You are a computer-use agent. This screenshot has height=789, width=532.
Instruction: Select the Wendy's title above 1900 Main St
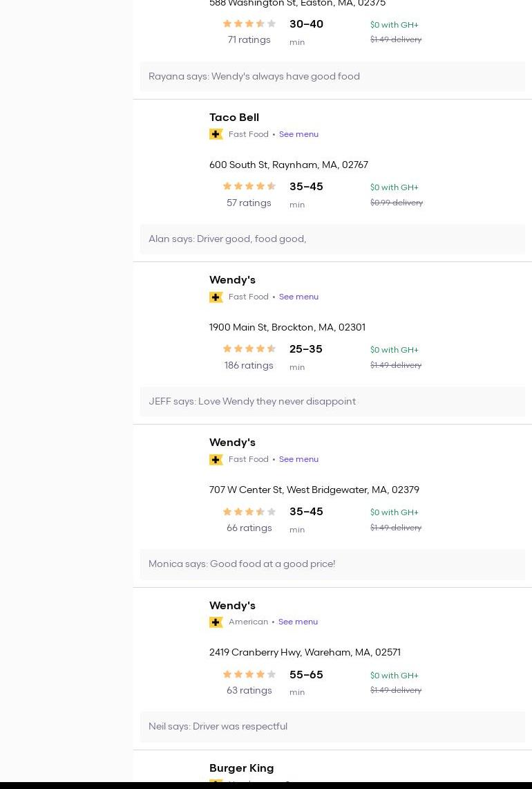232,280
